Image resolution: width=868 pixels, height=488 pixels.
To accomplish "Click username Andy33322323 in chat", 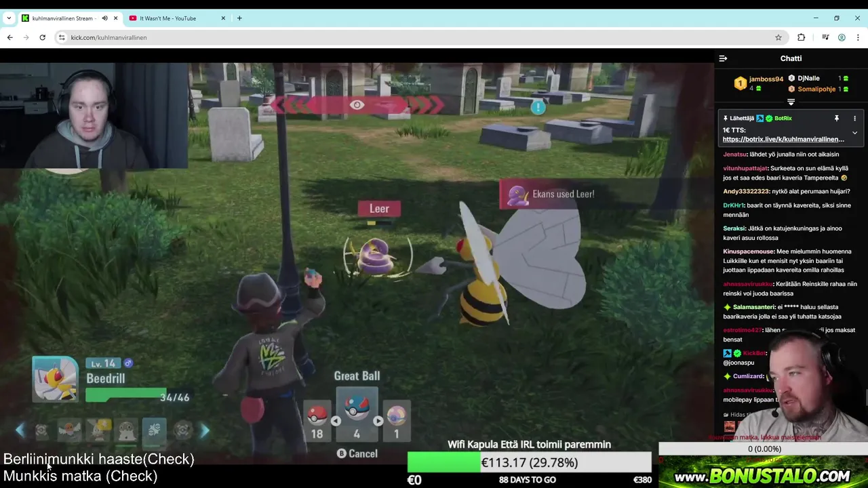I will [x=746, y=192].
